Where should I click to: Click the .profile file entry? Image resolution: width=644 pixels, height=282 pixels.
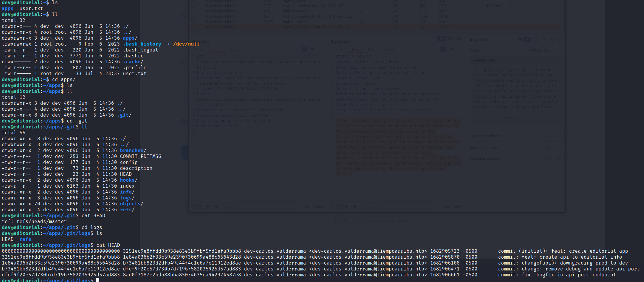coord(135,67)
